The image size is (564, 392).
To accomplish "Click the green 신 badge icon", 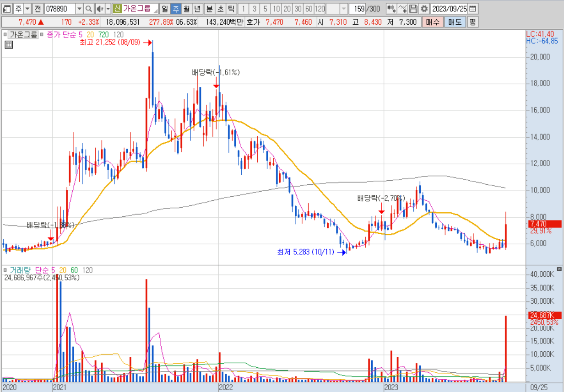I will (117, 9).
